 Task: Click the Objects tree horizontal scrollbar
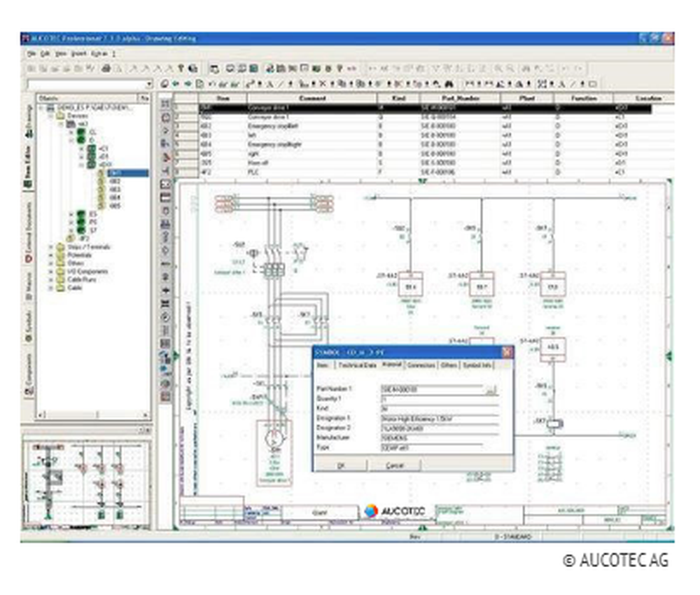pos(93,415)
